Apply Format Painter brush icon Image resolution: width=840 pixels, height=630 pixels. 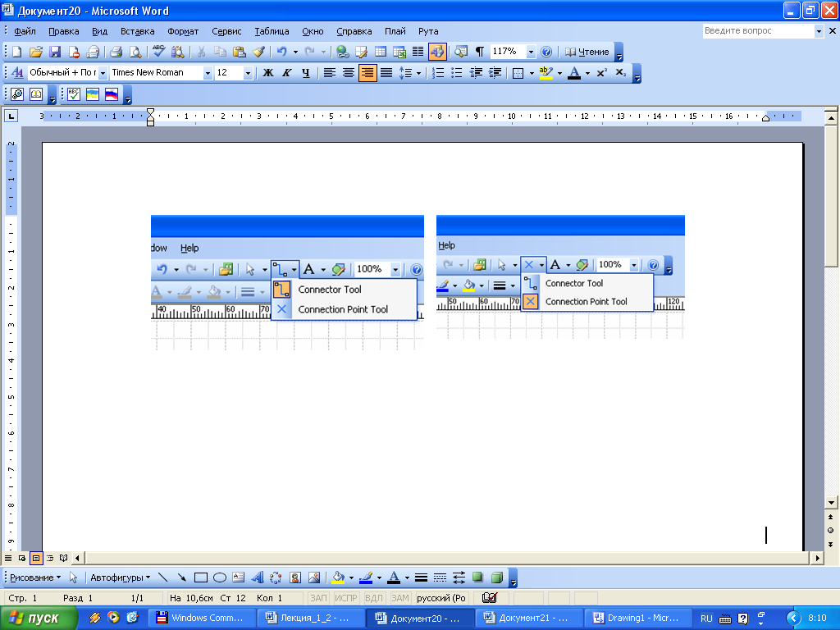[x=258, y=52]
